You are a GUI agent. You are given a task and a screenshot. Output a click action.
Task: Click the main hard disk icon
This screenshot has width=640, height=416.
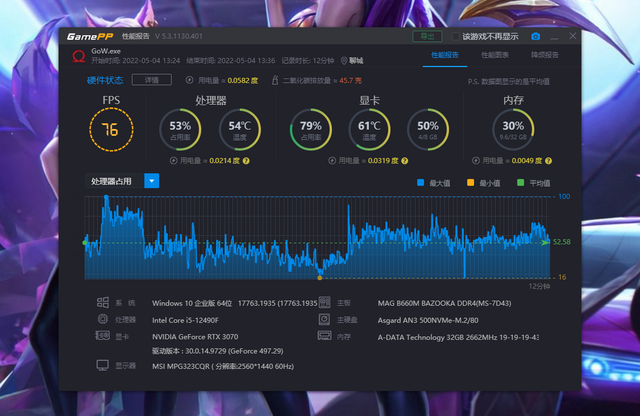(x=324, y=319)
